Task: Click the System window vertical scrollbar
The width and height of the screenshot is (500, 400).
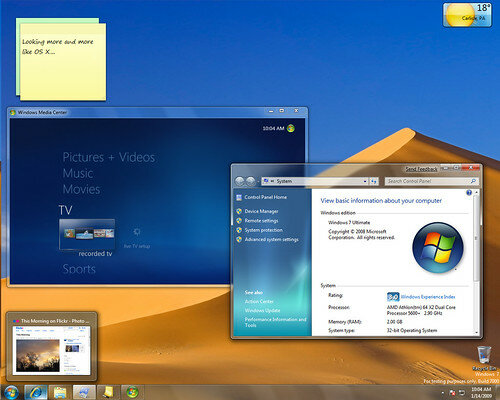Action: [x=476, y=237]
